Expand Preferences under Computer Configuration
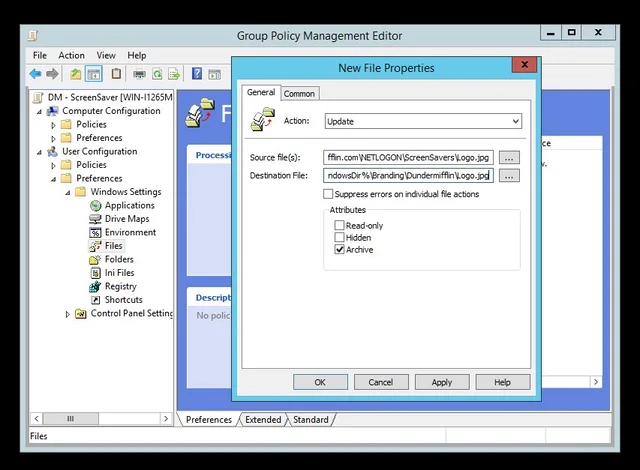This screenshot has width=640, height=470. coord(53,138)
